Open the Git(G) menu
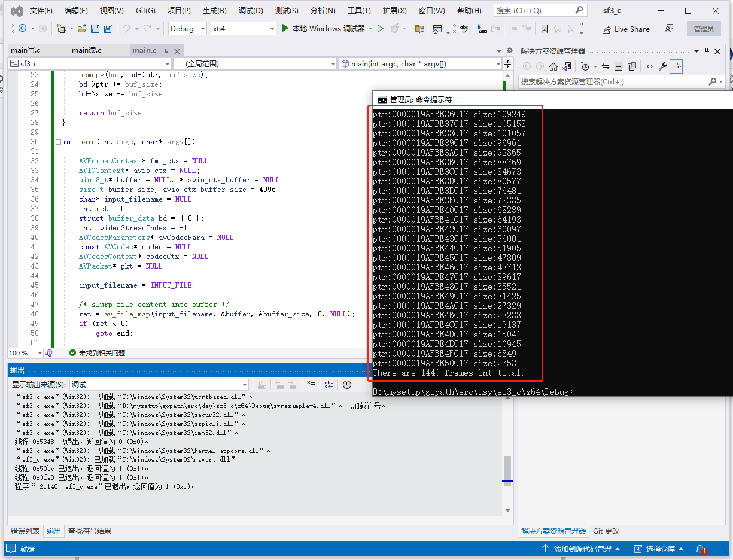This screenshot has width=733, height=560. 145,11
